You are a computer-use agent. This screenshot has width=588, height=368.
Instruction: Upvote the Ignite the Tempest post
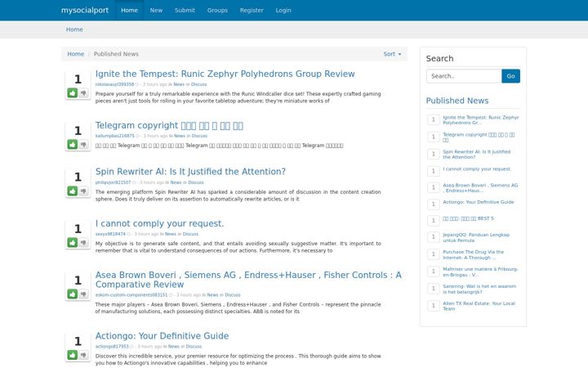click(x=73, y=92)
